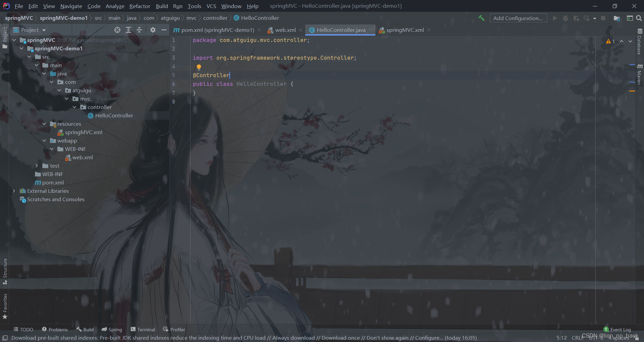The height and width of the screenshot is (342, 644).
Task: Collapse the springMVC root node
Action: coord(14,40)
